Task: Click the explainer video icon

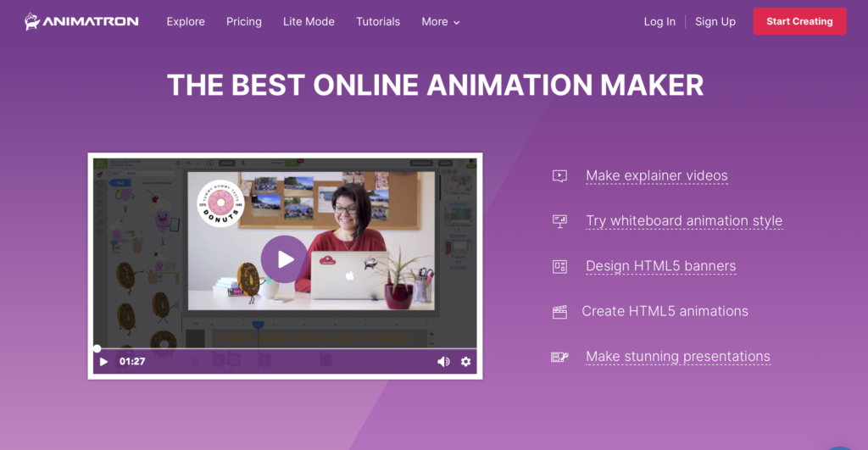Action: pyautogui.click(x=559, y=176)
